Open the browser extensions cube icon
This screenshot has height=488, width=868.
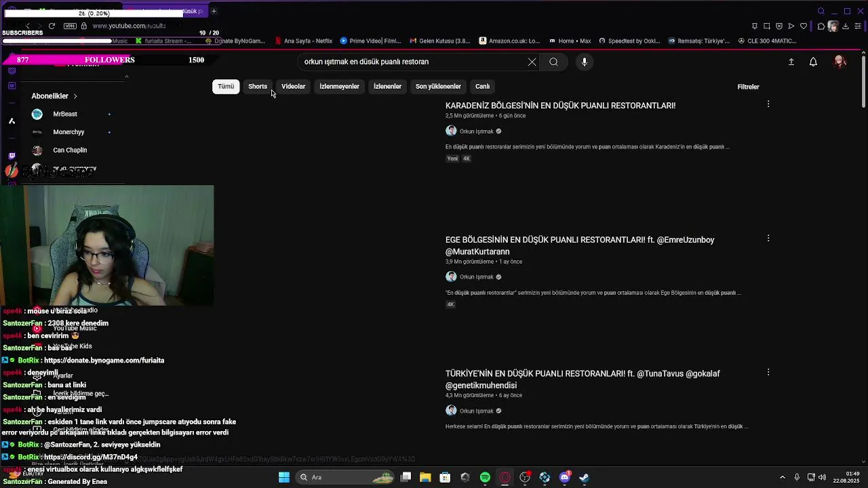[821, 26]
